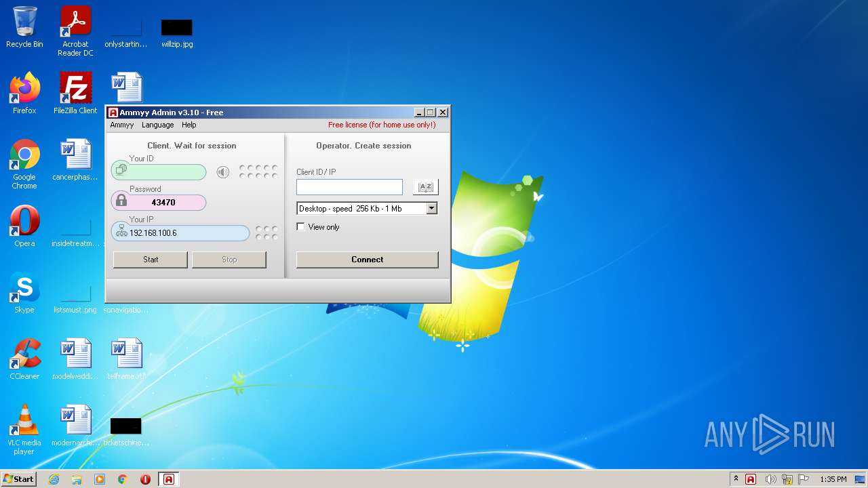
Task: Click the Show desktop button
Action: [x=861, y=479]
